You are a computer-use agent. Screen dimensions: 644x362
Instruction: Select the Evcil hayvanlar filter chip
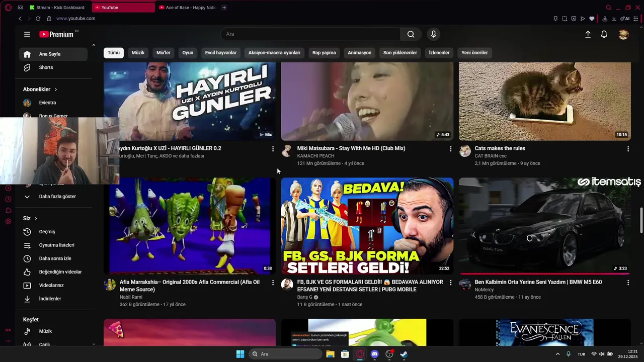pos(220,53)
